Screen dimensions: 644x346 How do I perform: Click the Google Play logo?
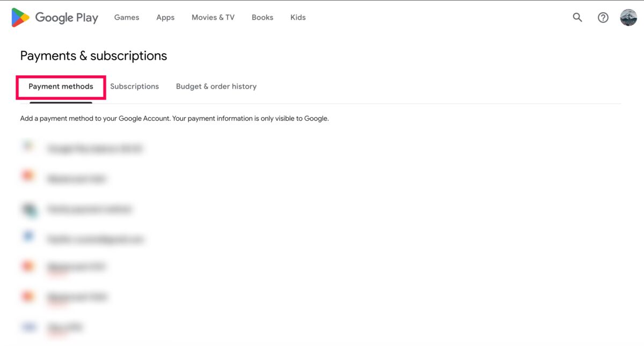pyautogui.click(x=55, y=17)
